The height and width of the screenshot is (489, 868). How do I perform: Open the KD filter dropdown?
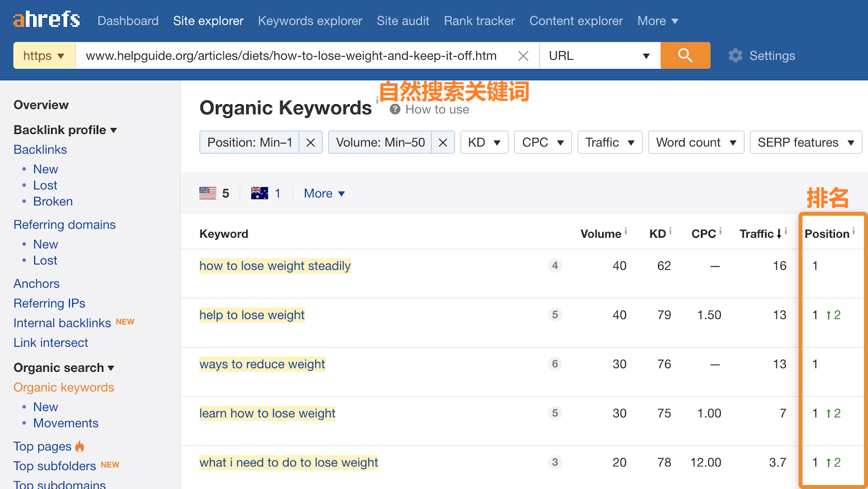click(483, 142)
